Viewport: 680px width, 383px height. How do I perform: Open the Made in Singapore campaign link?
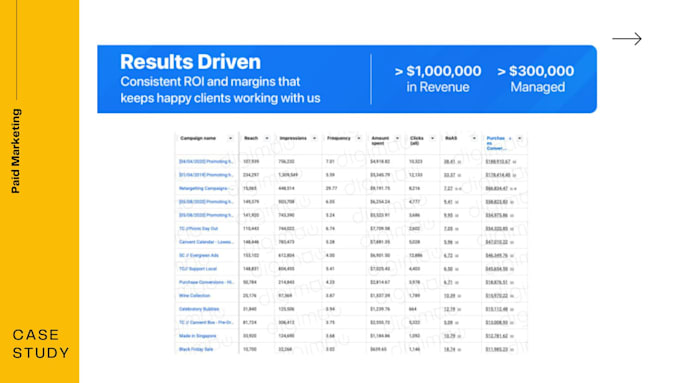coord(197,336)
